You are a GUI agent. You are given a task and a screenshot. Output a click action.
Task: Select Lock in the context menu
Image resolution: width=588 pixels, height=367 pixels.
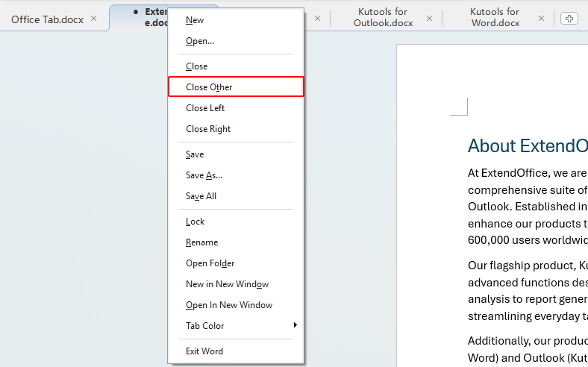pyautogui.click(x=236, y=222)
